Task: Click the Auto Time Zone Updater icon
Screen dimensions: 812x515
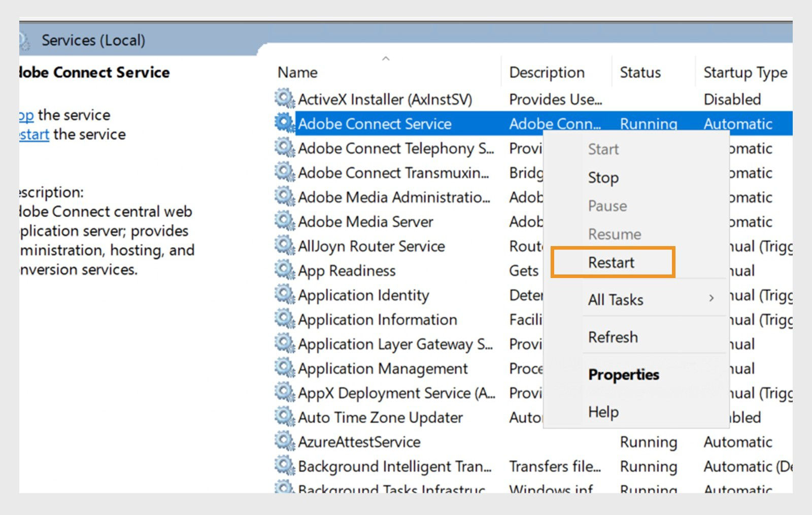Action: pos(284,418)
